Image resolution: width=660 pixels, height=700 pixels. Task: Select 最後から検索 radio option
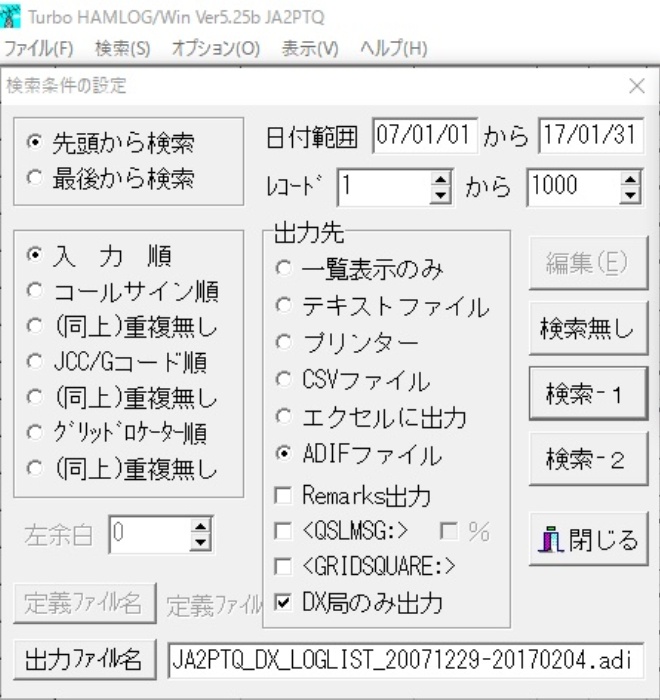tap(36, 179)
